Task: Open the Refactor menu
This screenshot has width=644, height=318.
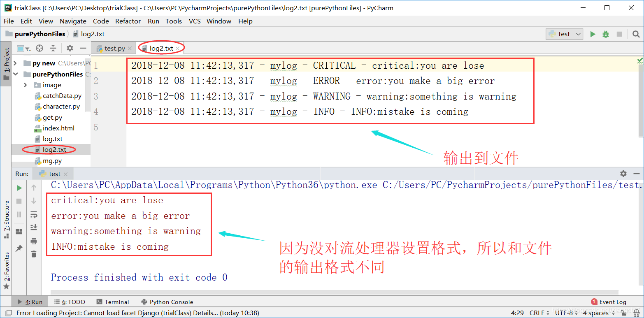Action: coord(128,21)
